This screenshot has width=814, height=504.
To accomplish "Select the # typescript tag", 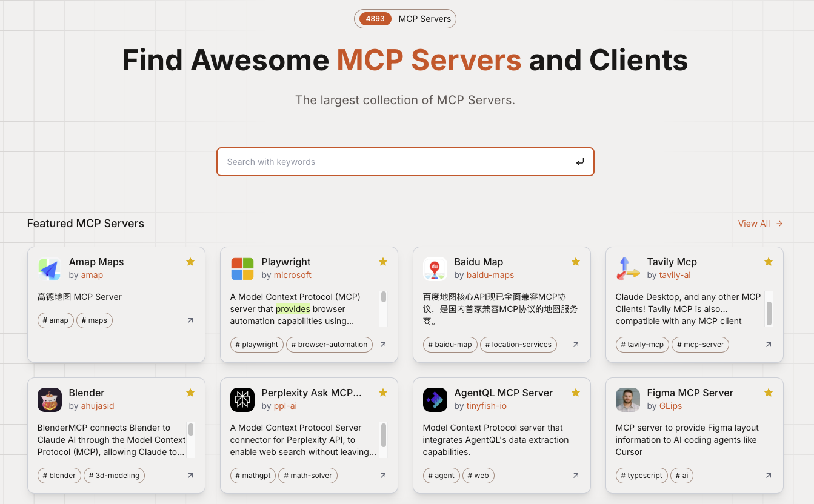I will point(642,476).
